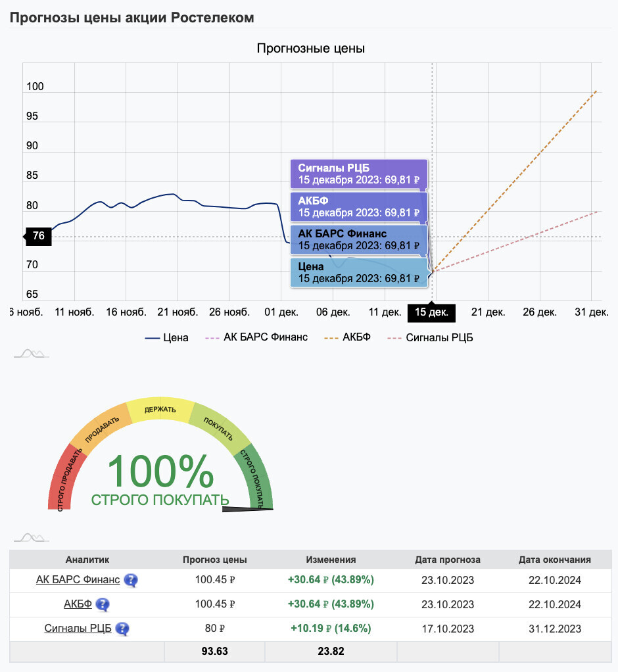Click the ПРОДАВАТЬ segment of the gauge

point(101,429)
